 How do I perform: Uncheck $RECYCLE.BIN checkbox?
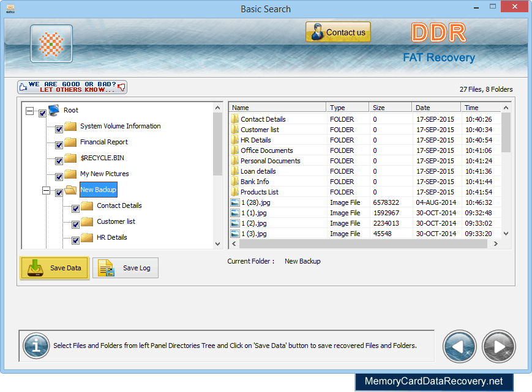pyautogui.click(x=59, y=161)
